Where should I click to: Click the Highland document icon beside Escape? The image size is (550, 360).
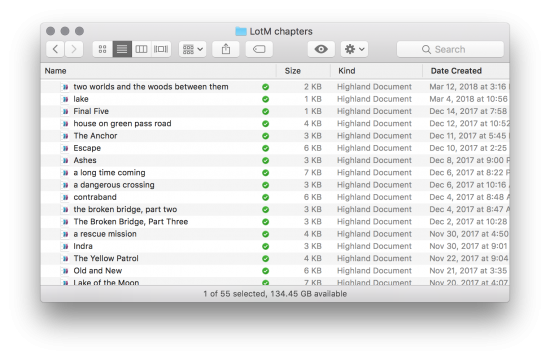[65, 148]
